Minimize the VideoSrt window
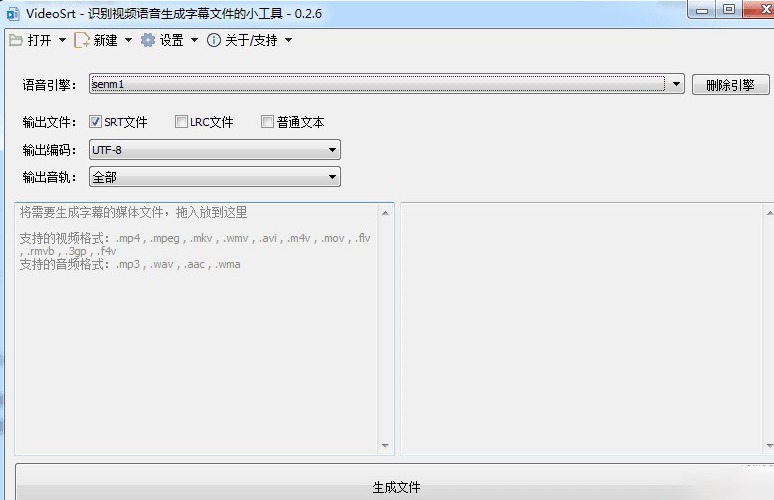The height and width of the screenshot is (500, 774). click(x=702, y=10)
